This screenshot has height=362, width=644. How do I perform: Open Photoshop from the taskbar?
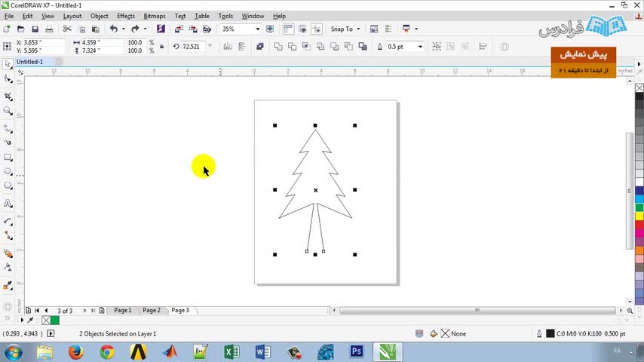357,351
